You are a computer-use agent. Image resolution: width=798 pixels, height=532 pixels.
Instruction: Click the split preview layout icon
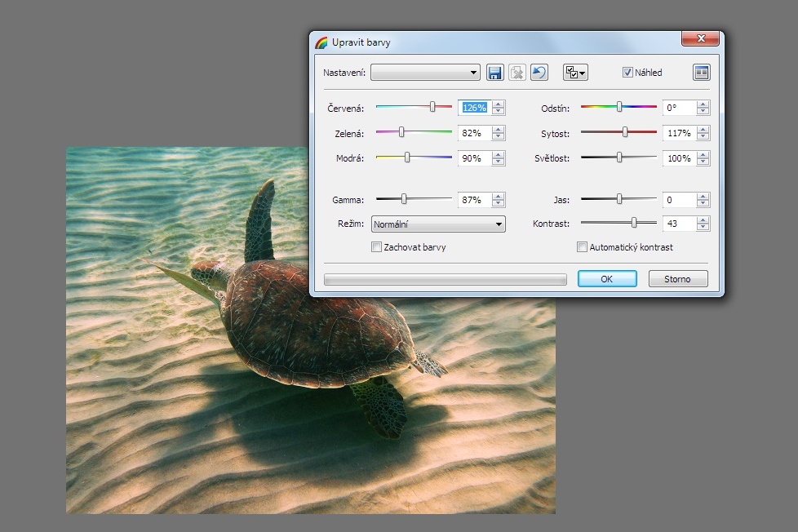pyautogui.click(x=701, y=73)
